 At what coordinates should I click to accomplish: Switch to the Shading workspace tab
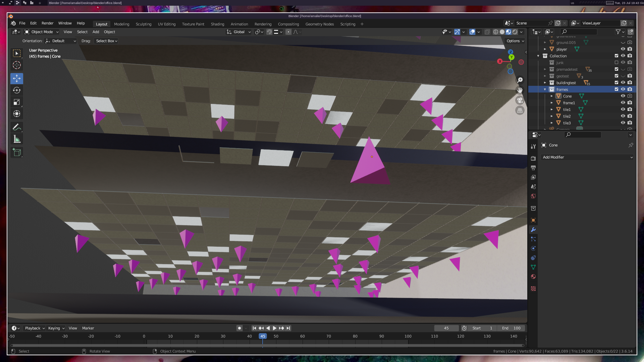[217, 24]
